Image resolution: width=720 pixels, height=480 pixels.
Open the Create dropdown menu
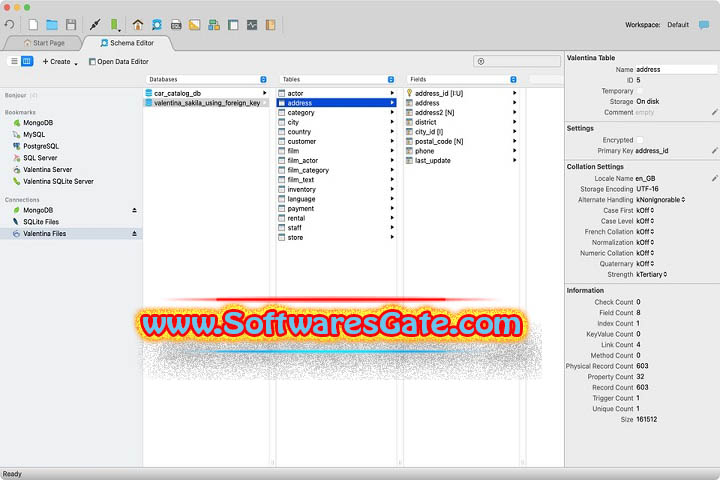click(60, 62)
